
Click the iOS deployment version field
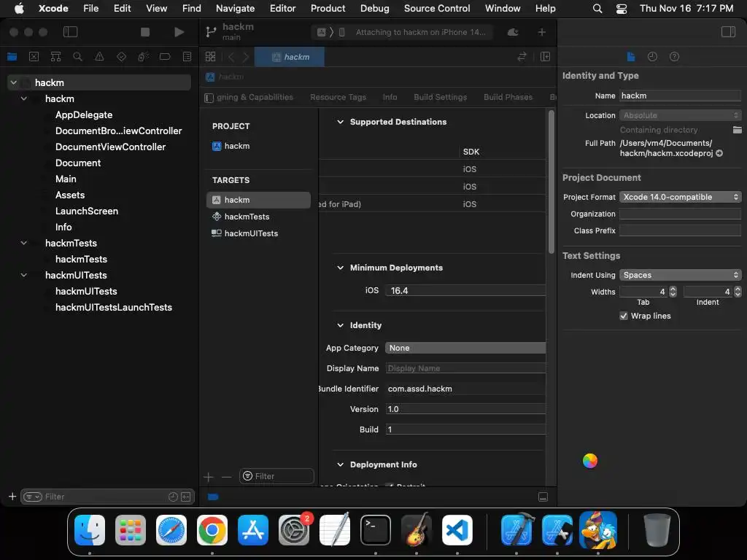[465, 290]
